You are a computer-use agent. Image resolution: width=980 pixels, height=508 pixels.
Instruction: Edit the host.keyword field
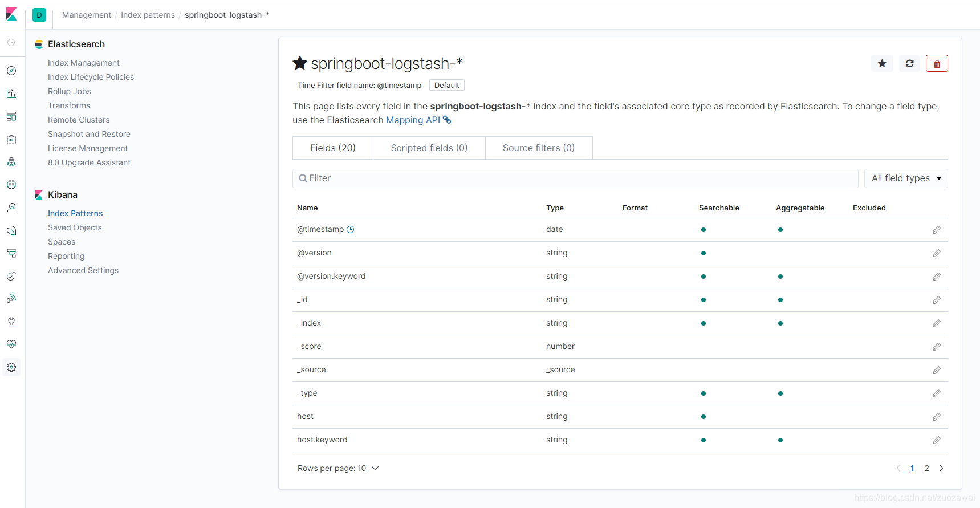pos(936,440)
